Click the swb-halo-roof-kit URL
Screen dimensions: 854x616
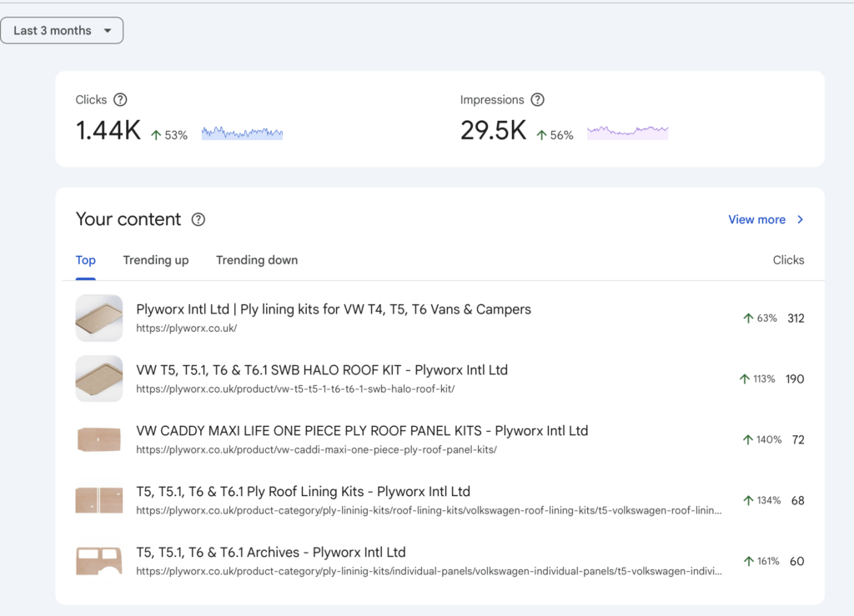295,389
